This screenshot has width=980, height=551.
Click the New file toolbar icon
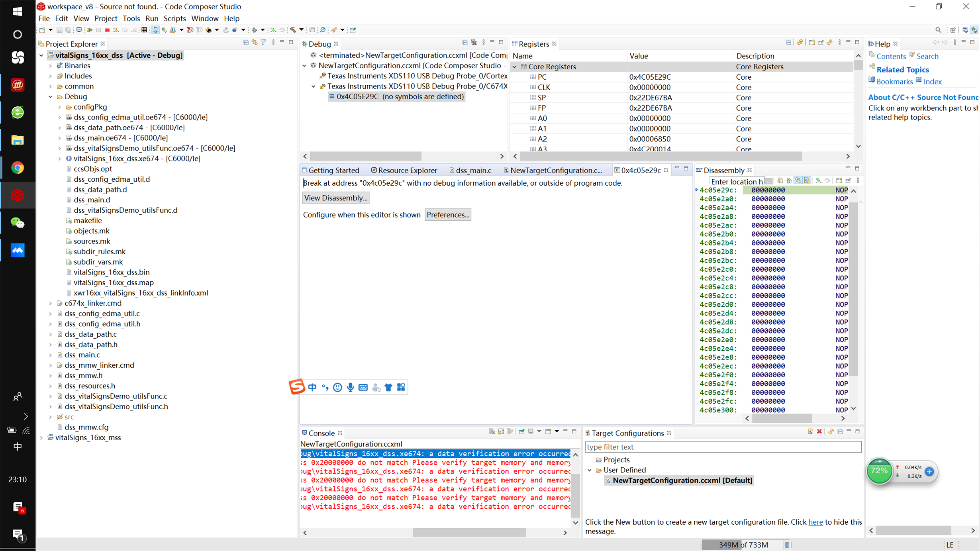(42, 30)
